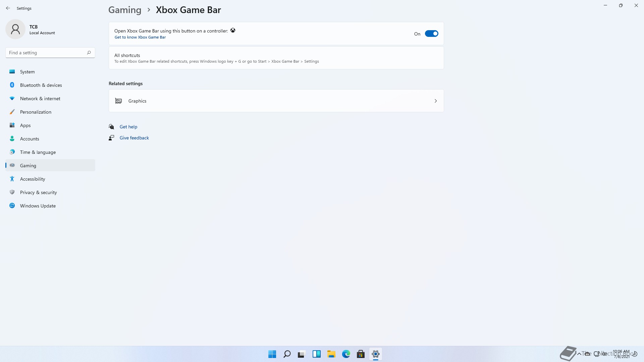Click the System monitor icon in sidebar
Image resolution: width=644 pixels, height=362 pixels.
coord(12,71)
